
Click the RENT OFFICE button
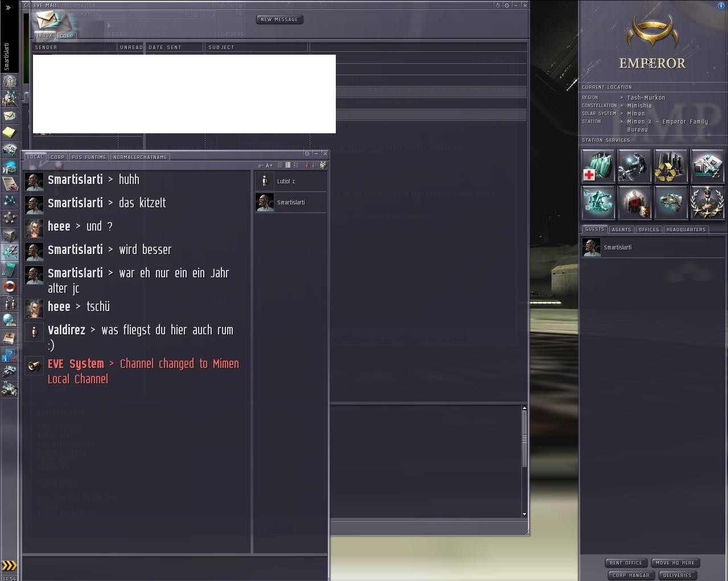626,563
